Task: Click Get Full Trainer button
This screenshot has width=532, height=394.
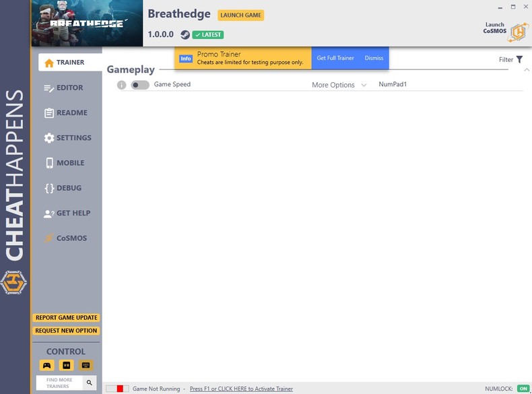Action: pyautogui.click(x=335, y=58)
